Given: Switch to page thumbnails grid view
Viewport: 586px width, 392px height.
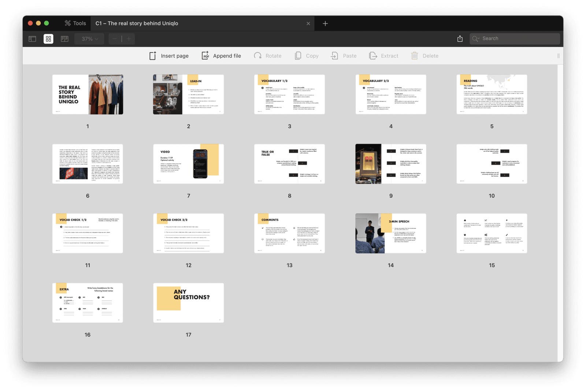Looking at the screenshot, I should pyautogui.click(x=48, y=38).
